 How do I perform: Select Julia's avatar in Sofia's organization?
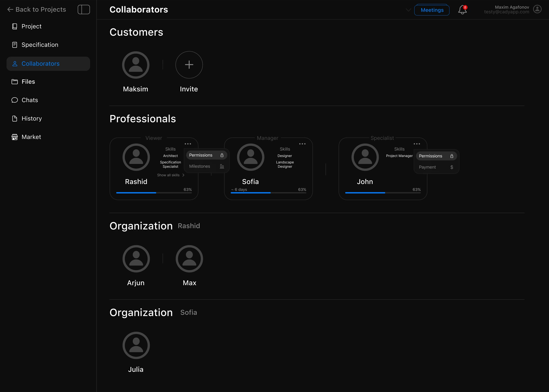(136, 345)
